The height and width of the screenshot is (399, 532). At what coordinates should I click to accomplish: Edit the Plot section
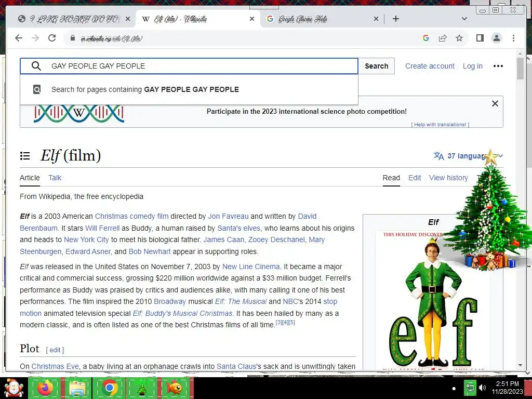point(55,350)
